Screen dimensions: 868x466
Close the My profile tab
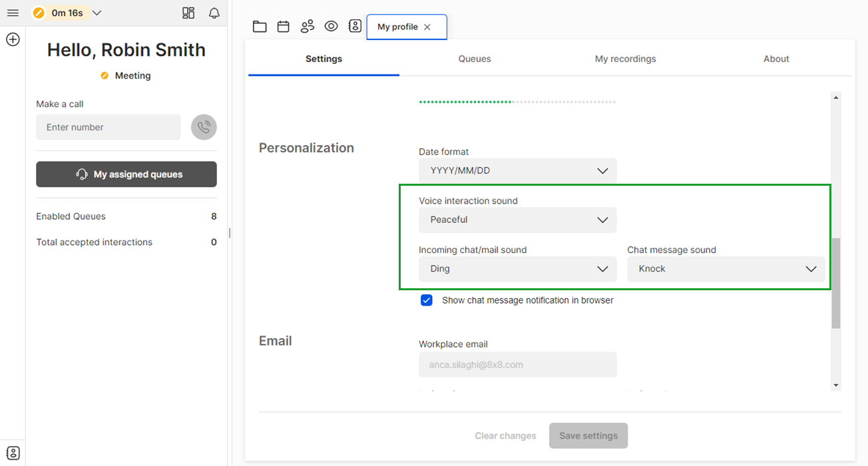point(427,27)
